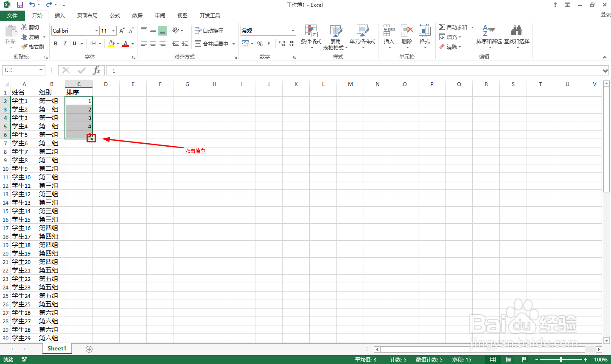Switch to the Data (数据) tab

coord(137,16)
